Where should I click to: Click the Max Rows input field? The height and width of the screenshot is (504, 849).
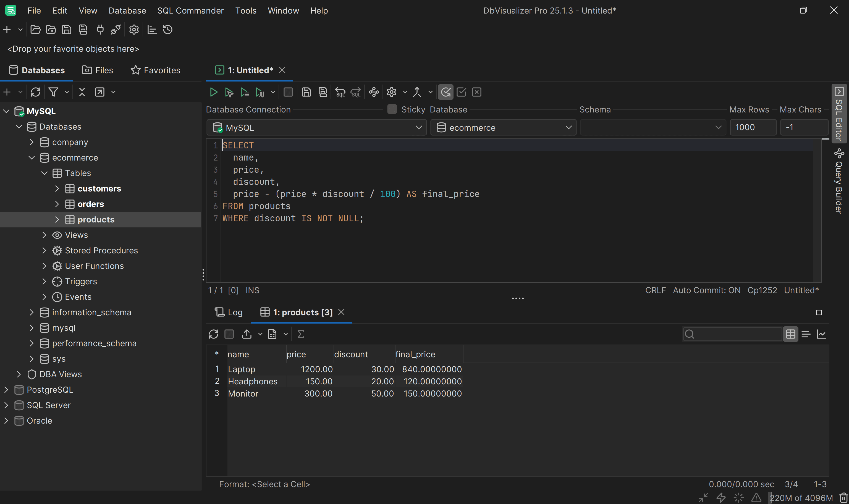[x=753, y=128]
